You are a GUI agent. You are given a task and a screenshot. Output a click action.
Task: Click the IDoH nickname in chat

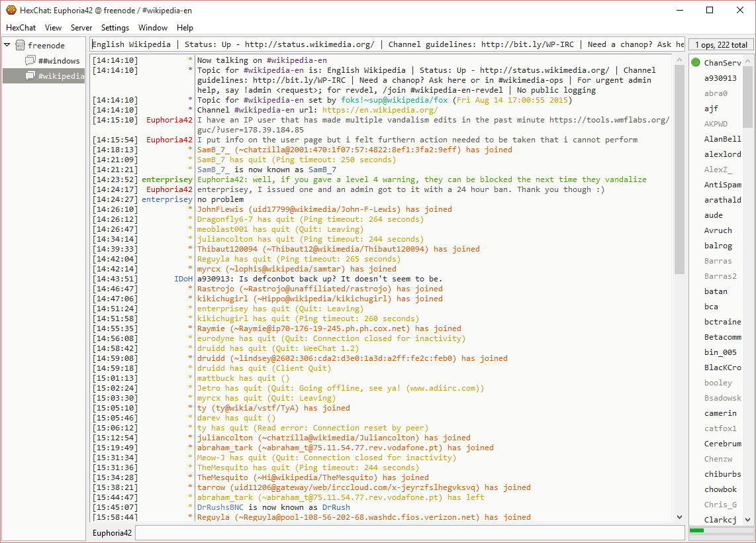pyautogui.click(x=183, y=279)
